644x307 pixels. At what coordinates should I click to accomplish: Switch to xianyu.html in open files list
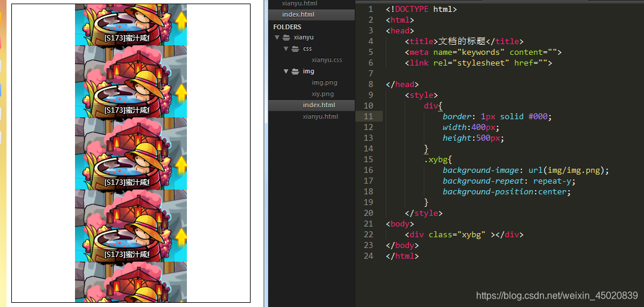[299, 4]
